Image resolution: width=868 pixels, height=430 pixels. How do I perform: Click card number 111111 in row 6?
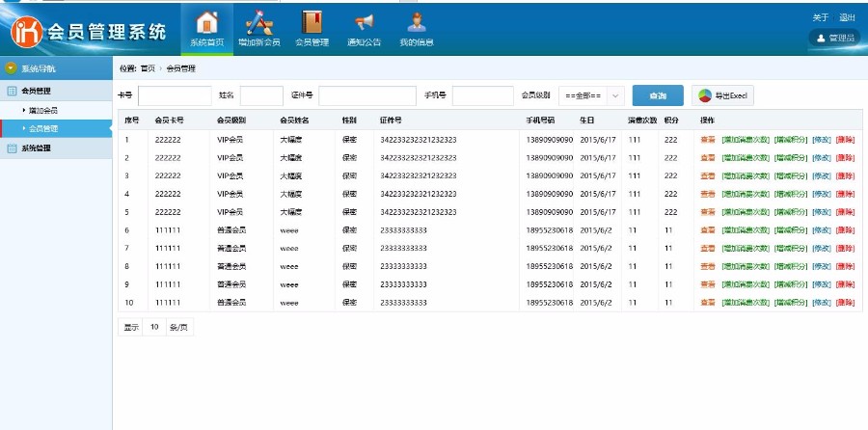[168, 230]
